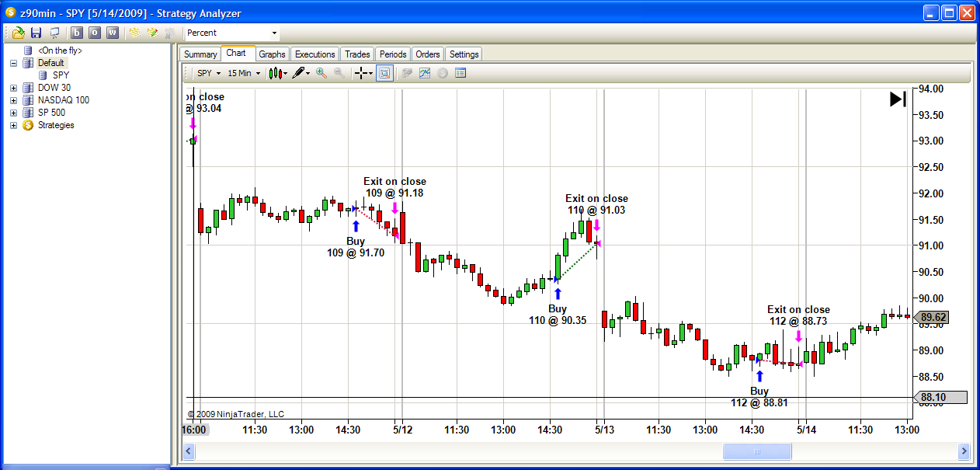Click the 'o' optimize toolbar button
This screenshot has width=980, height=470.
[x=94, y=33]
